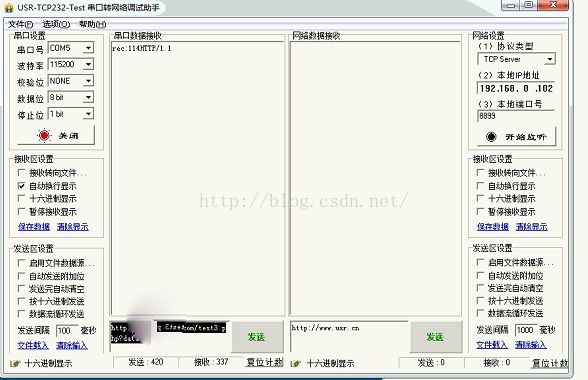Click network 清除显示 clear display link

tap(532, 227)
